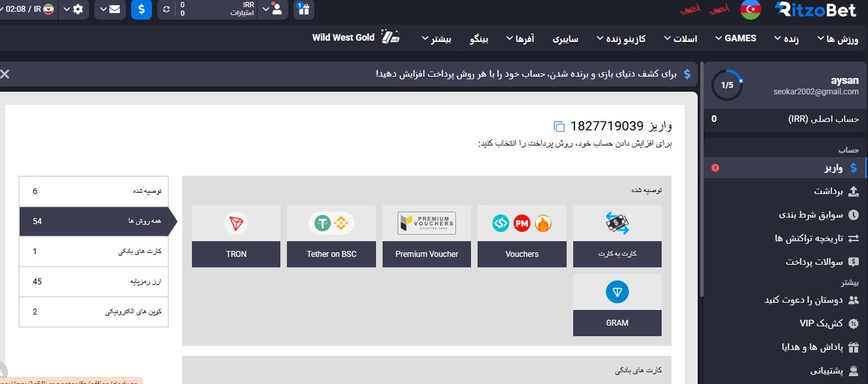Image resolution: width=868 pixels, height=384 pixels.
Task: Select the Iran flag language icon
Action: click(x=48, y=10)
